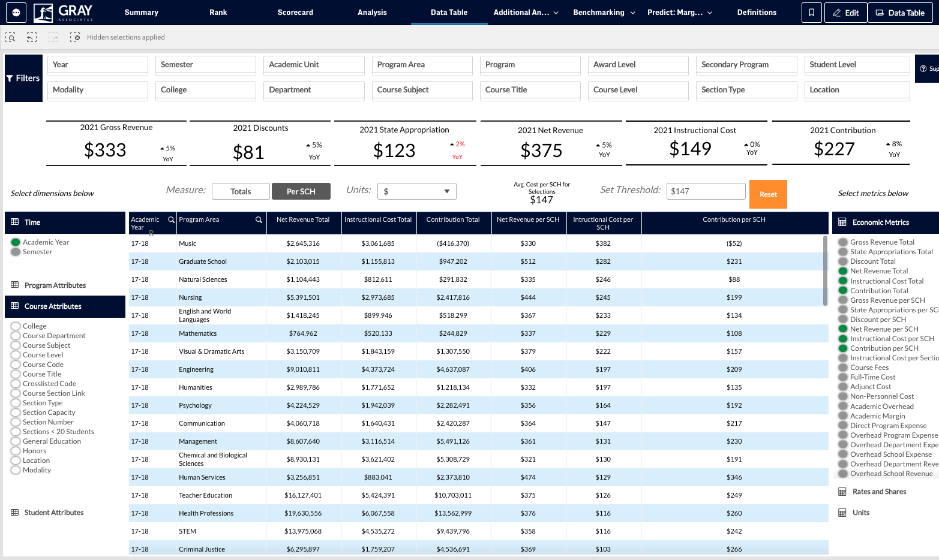This screenshot has width=939, height=560.
Task: Expand the Additional Analysis menu
Action: tap(526, 13)
